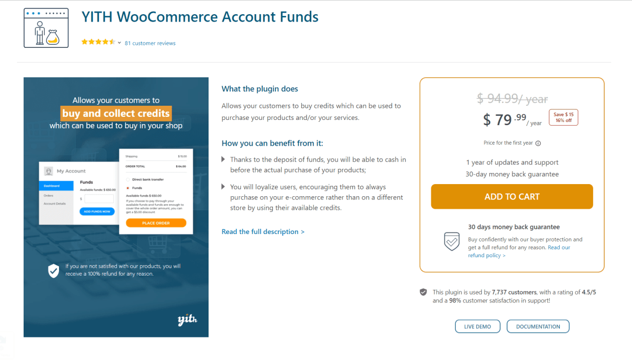Click the user avatar icon in the My Account preview
The height and width of the screenshot is (364, 632).
[49, 171]
